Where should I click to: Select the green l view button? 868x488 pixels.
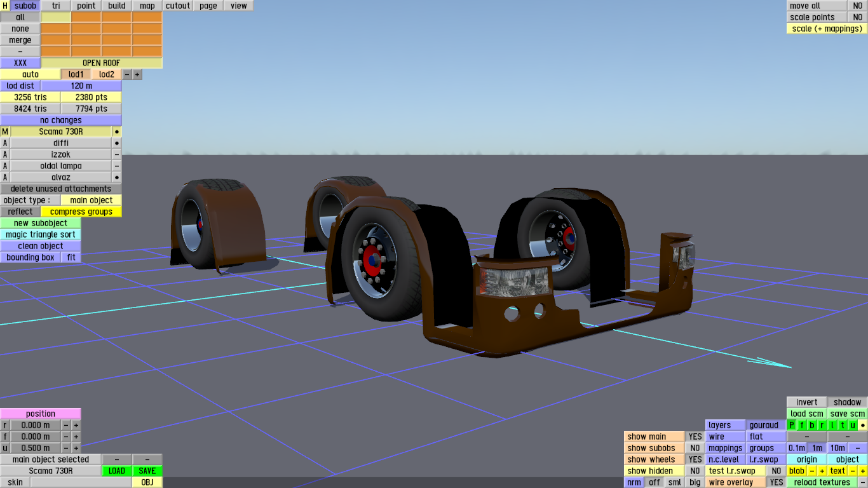point(832,425)
